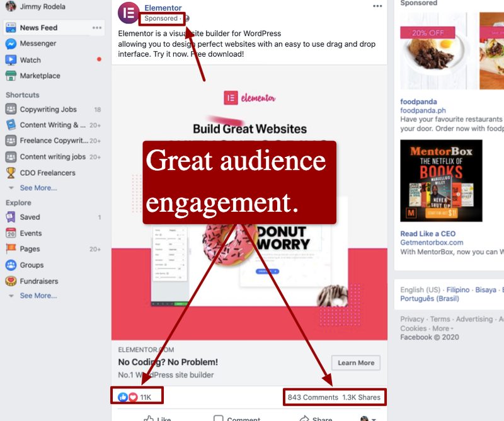
Task: Open Fundraisers icon
Action: tap(11, 281)
